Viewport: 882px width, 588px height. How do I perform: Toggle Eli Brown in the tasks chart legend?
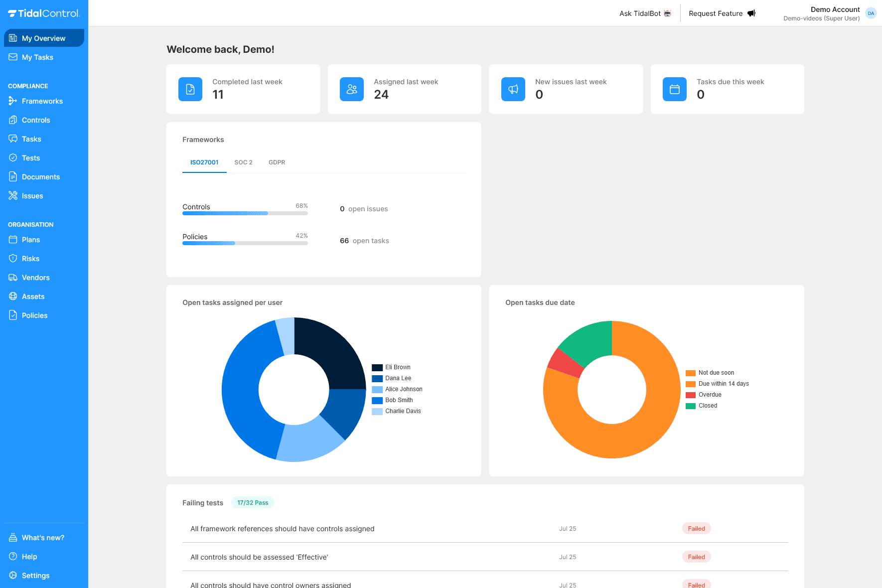coord(393,367)
